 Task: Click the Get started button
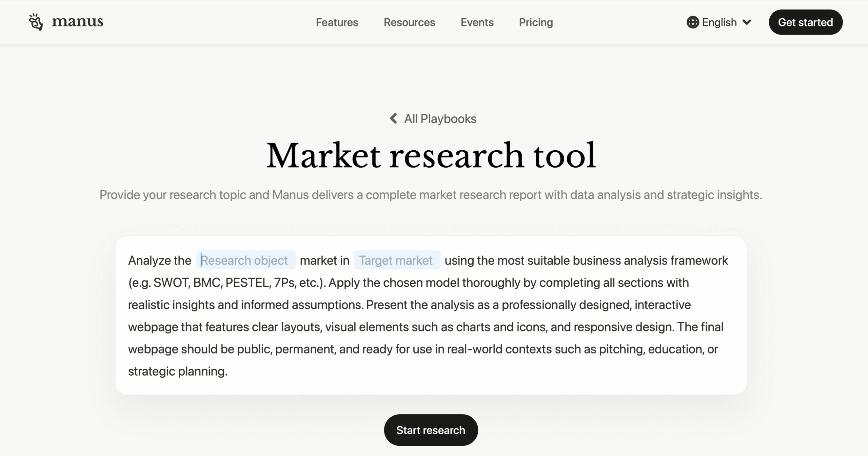click(805, 22)
